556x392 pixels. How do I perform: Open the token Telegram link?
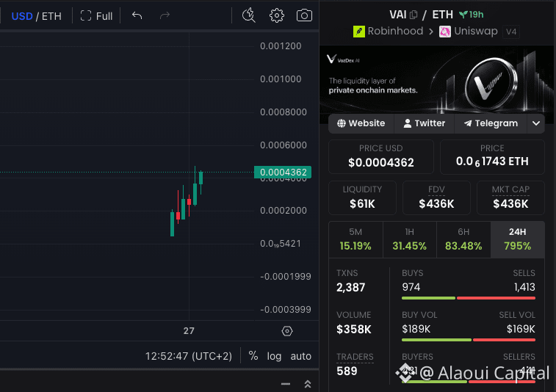point(491,123)
